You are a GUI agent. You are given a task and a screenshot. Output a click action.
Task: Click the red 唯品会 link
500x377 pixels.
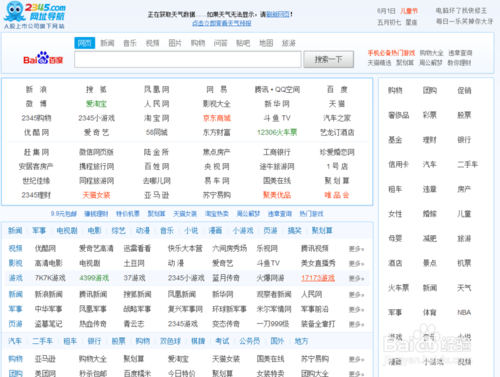pyautogui.click(x=337, y=195)
